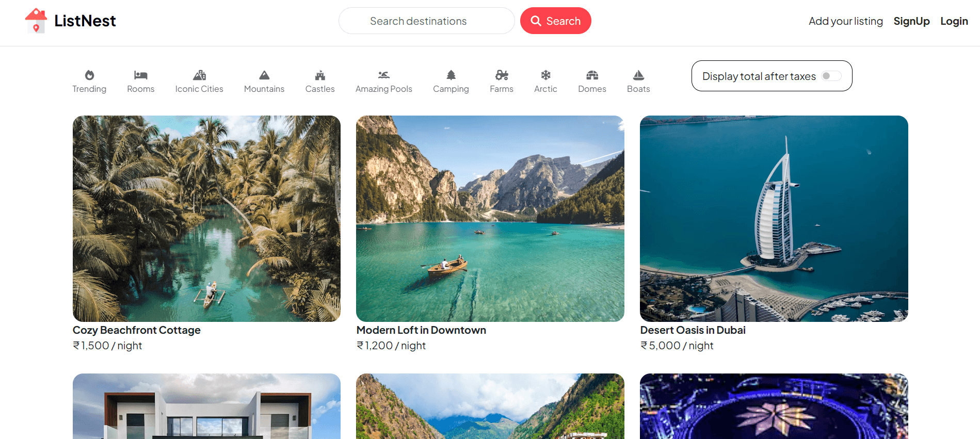Choose the Iconic Cities category icon
The width and height of the screenshot is (980, 439).
(x=199, y=75)
